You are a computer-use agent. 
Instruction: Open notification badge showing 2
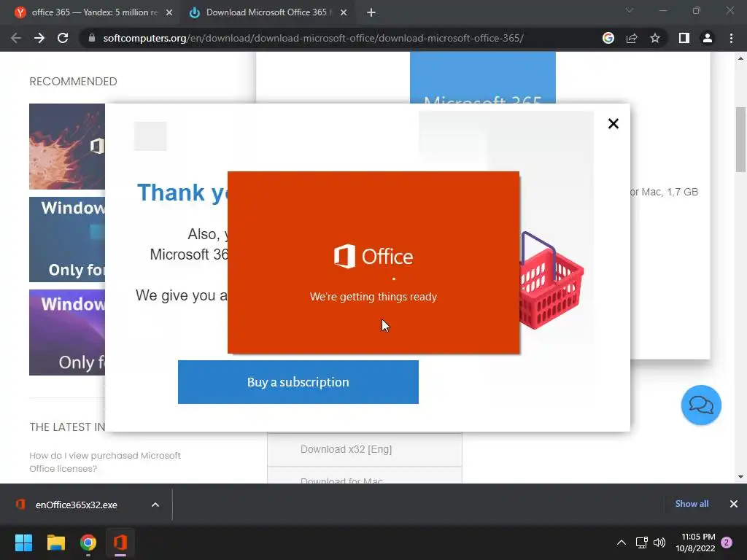coord(727,542)
